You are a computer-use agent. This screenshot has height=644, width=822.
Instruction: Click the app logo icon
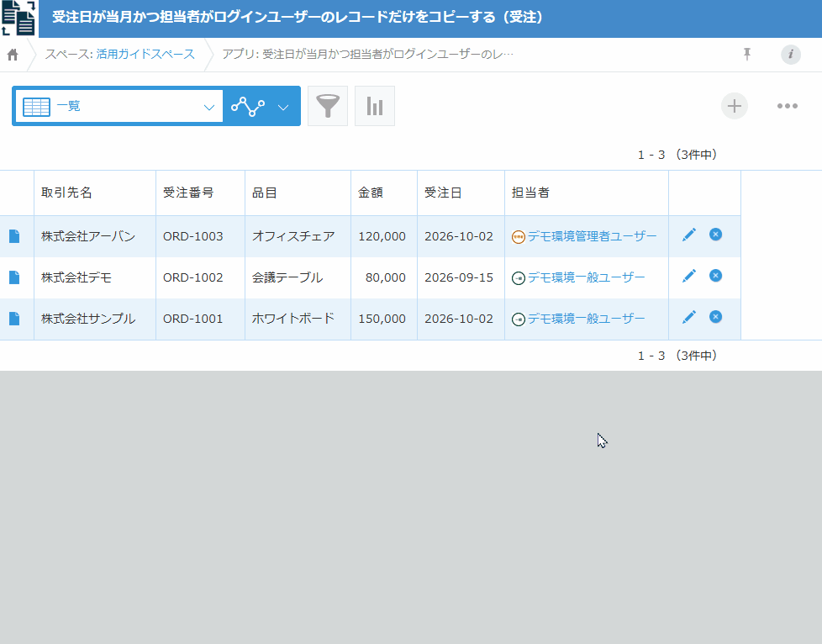tap(18, 18)
